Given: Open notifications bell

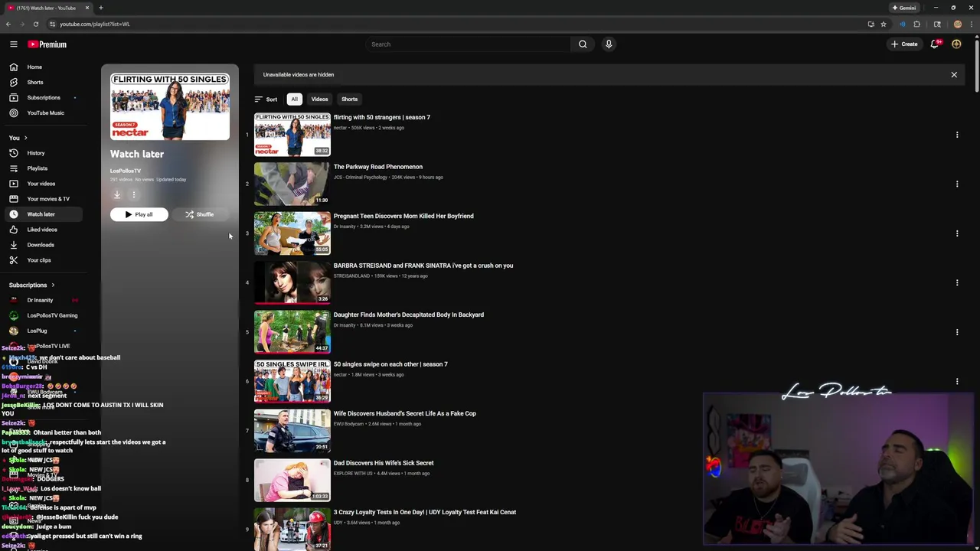Looking at the screenshot, I should click(934, 44).
